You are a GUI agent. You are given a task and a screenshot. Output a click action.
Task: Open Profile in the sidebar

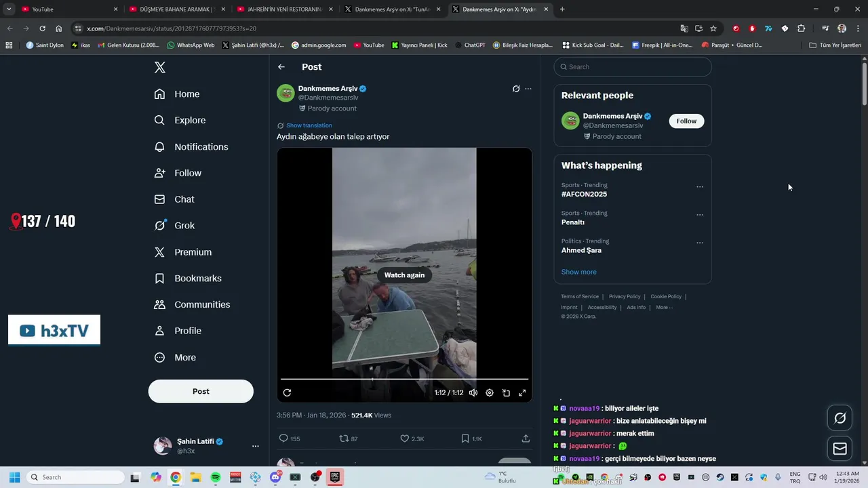[178, 331]
